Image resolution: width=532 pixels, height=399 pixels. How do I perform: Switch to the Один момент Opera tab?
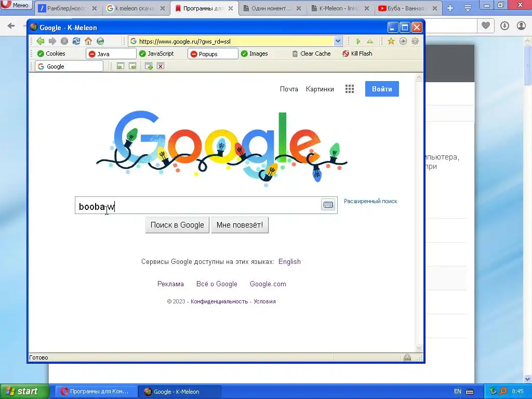click(x=272, y=8)
